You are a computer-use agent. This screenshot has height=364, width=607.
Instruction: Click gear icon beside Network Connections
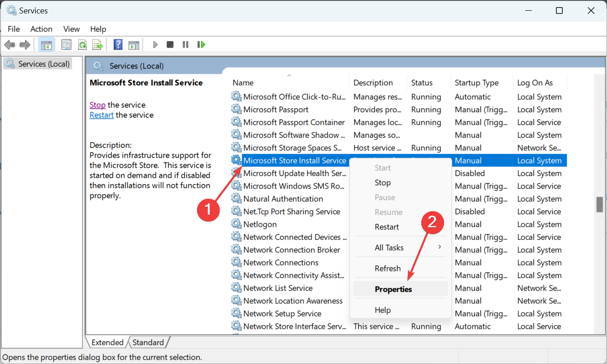(236, 262)
